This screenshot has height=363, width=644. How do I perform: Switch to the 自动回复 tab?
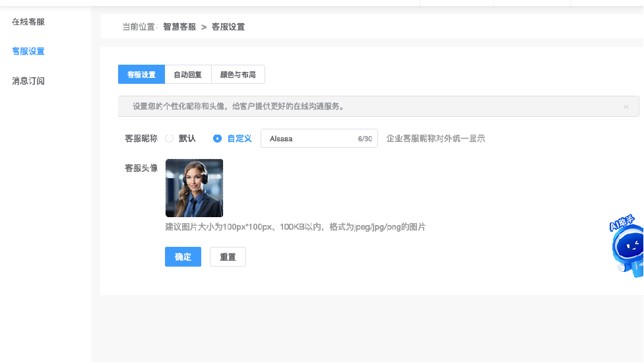click(187, 75)
